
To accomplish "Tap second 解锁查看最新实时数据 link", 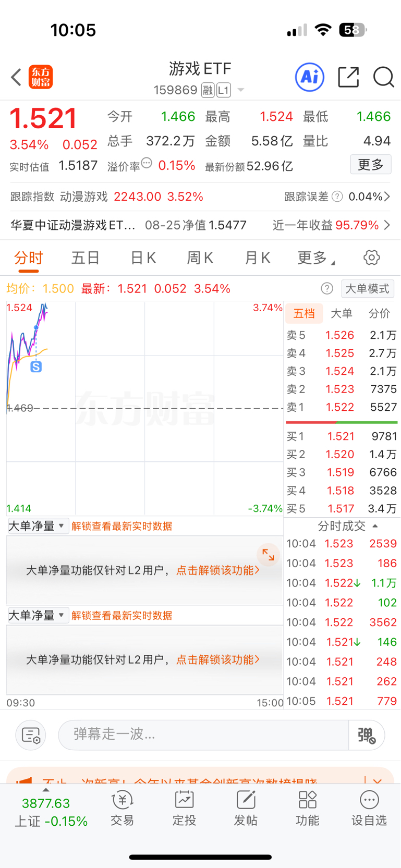I will [x=122, y=615].
